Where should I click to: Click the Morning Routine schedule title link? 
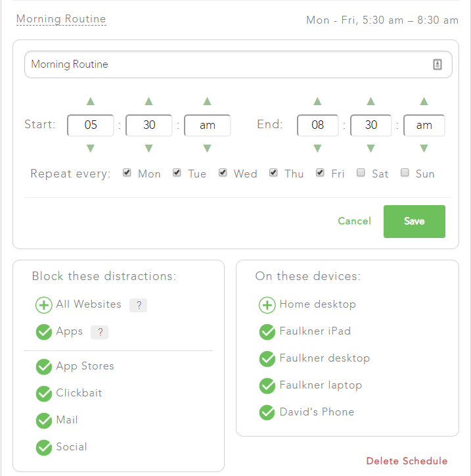(x=61, y=19)
